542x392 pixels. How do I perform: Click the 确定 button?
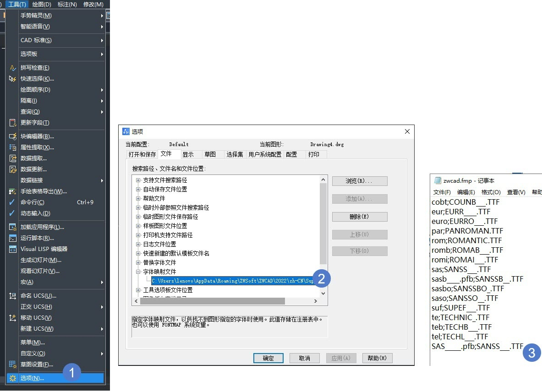pyautogui.click(x=268, y=358)
